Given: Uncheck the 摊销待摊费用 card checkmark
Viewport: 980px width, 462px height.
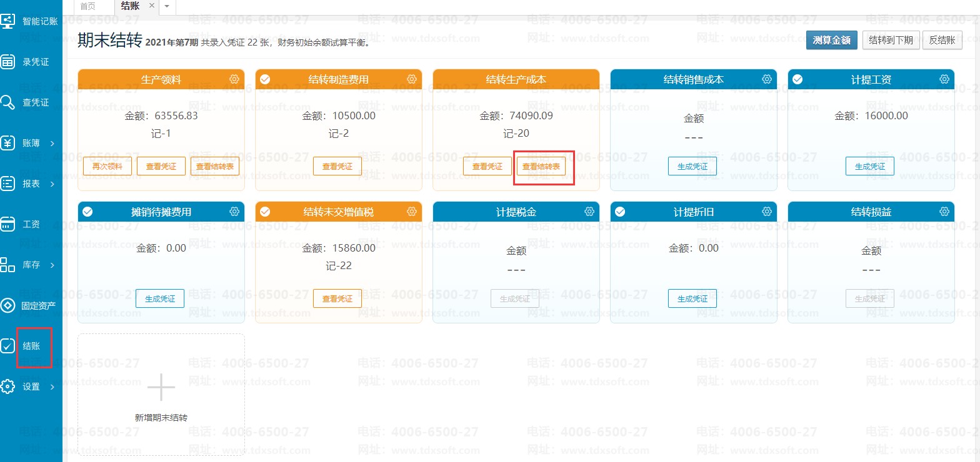Looking at the screenshot, I should tap(87, 212).
